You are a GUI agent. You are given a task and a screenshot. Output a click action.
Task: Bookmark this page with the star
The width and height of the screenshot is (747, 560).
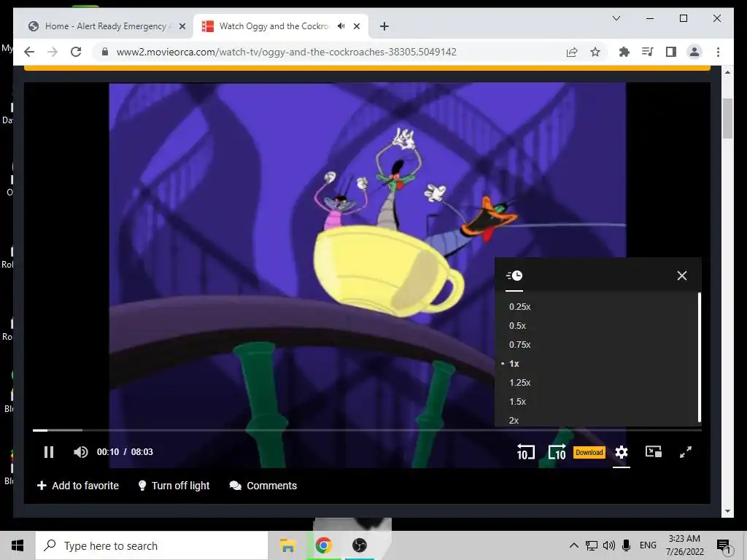[x=595, y=52]
